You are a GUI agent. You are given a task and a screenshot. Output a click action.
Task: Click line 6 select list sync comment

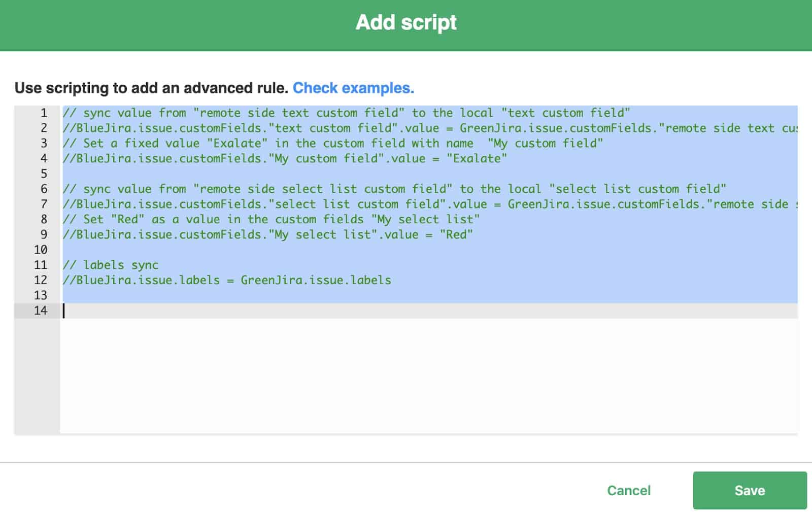pyautogui.click(x=394, y=189)
